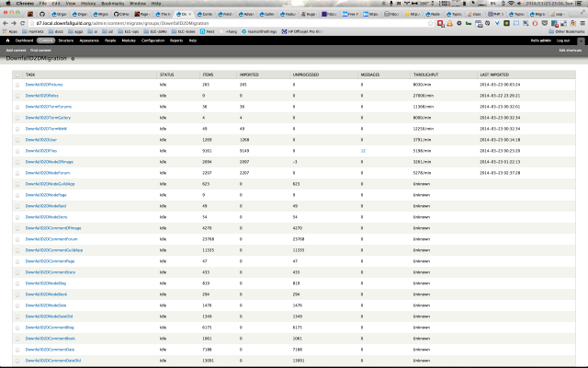588x368 pixels.
Task: Click the Drupal home icon in admin toolbar
Action: pos(7,40)
